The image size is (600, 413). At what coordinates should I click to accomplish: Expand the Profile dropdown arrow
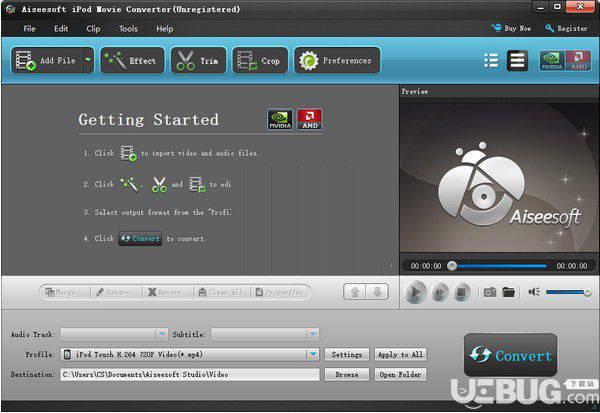(313, 354)
